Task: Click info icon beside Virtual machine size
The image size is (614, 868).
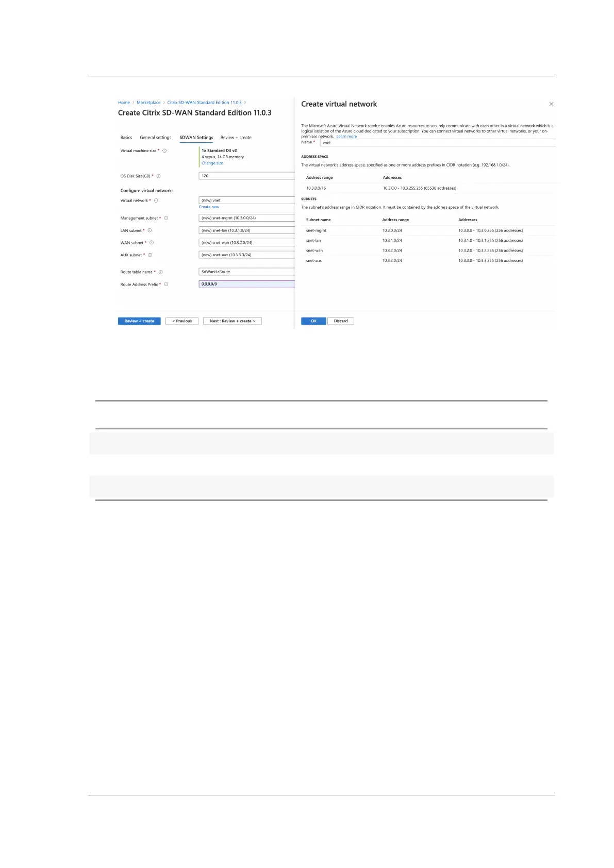Action: (164, 151)
